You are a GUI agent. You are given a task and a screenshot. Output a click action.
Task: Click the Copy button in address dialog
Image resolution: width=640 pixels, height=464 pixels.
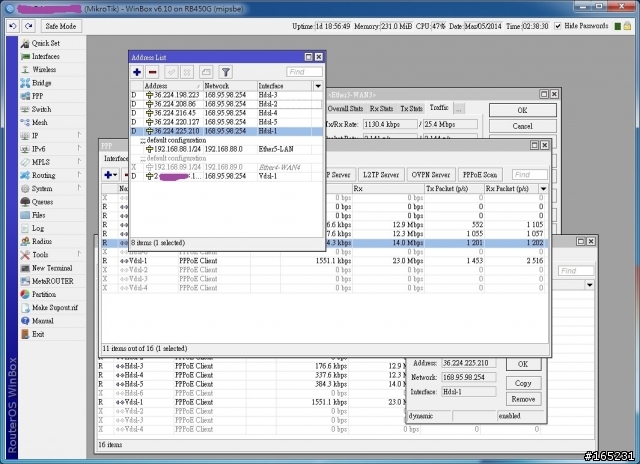[x=523, y=383]
